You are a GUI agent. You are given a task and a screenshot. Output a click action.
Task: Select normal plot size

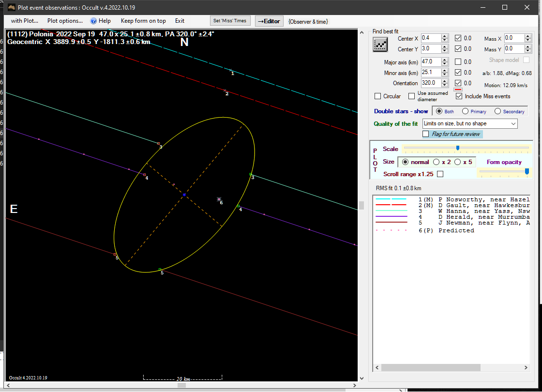pyautogui.click(x=405, y=162)
